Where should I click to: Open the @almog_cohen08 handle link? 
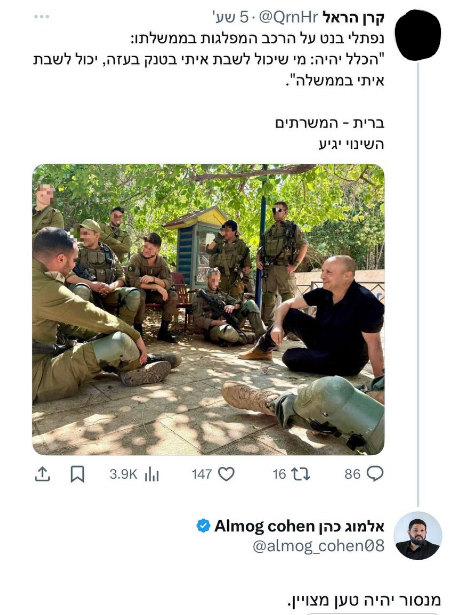coord(318,546)
